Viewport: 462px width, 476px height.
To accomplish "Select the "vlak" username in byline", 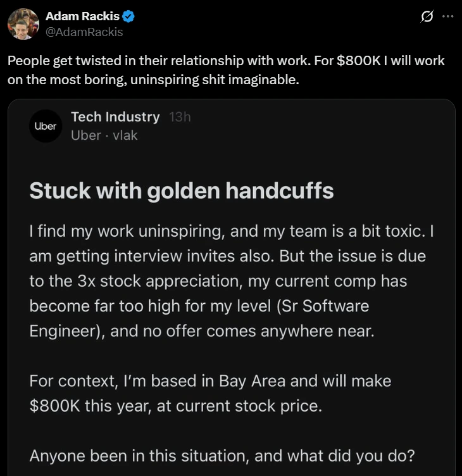I will 125,135.
